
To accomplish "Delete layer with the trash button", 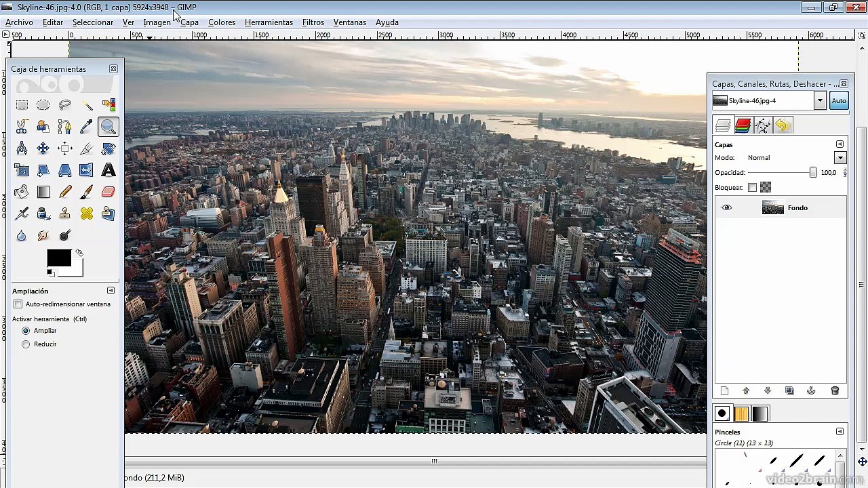I will click(x=835, y=391).
